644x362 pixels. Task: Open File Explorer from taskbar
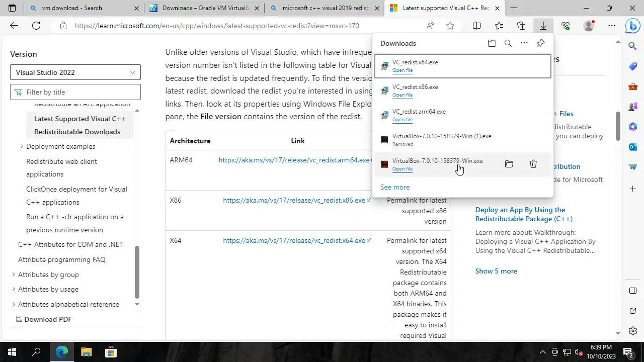(x=87, y=351)
